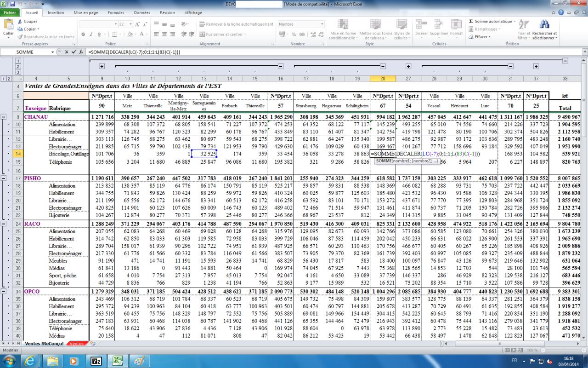Collapse the PISHO row group with minus button
588x368 pixels.
4,177
